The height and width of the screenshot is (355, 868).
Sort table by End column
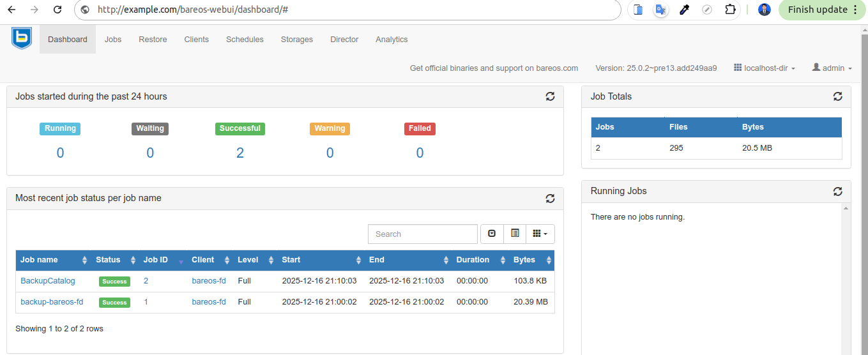click(x=408, y=260)
